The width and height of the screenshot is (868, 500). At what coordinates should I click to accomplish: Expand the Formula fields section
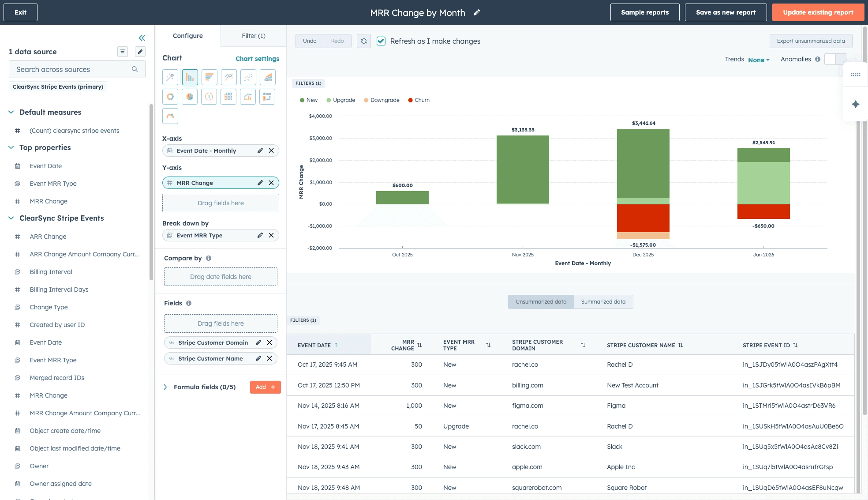click(x=165, y=387)
